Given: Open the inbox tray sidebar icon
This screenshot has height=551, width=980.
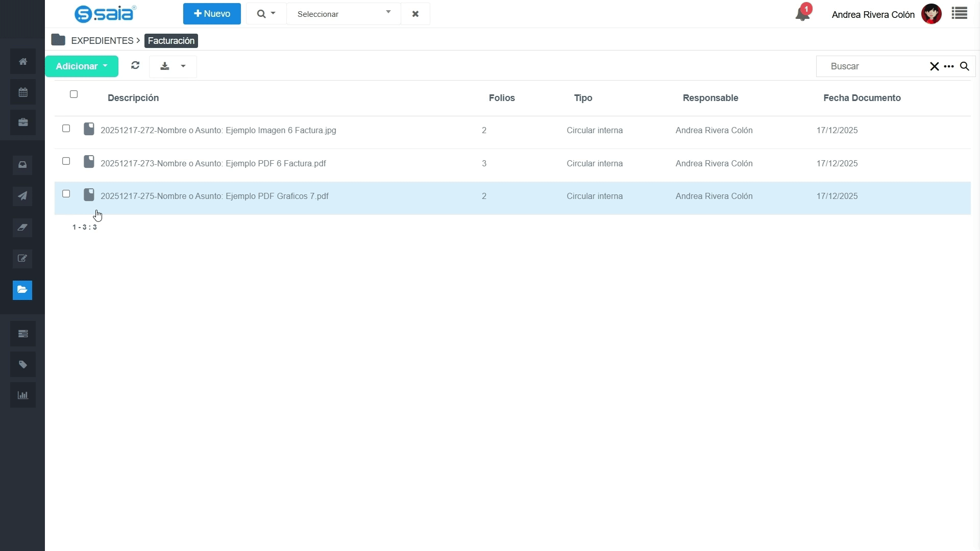Looking at the screenshot, I should click(22, 165).
